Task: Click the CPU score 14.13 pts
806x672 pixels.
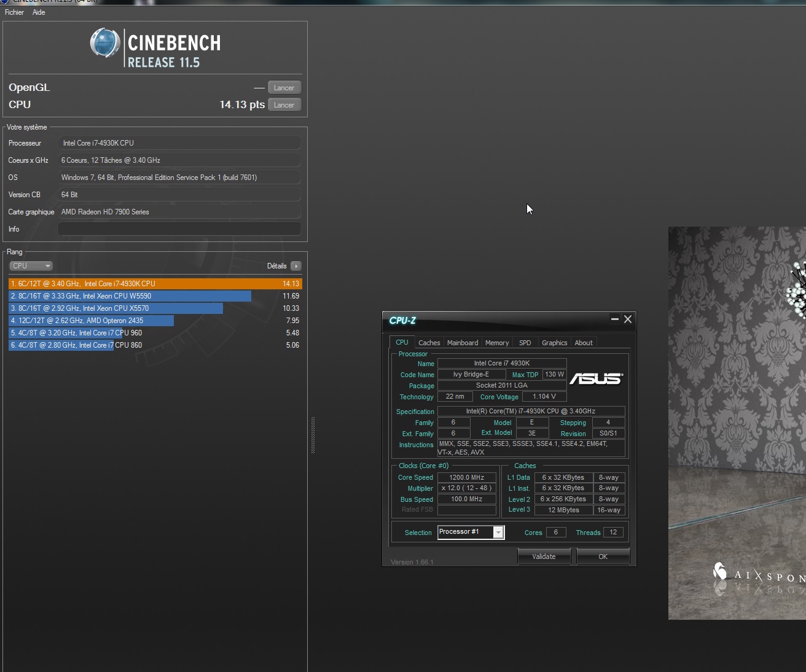Action: (242, 105)
